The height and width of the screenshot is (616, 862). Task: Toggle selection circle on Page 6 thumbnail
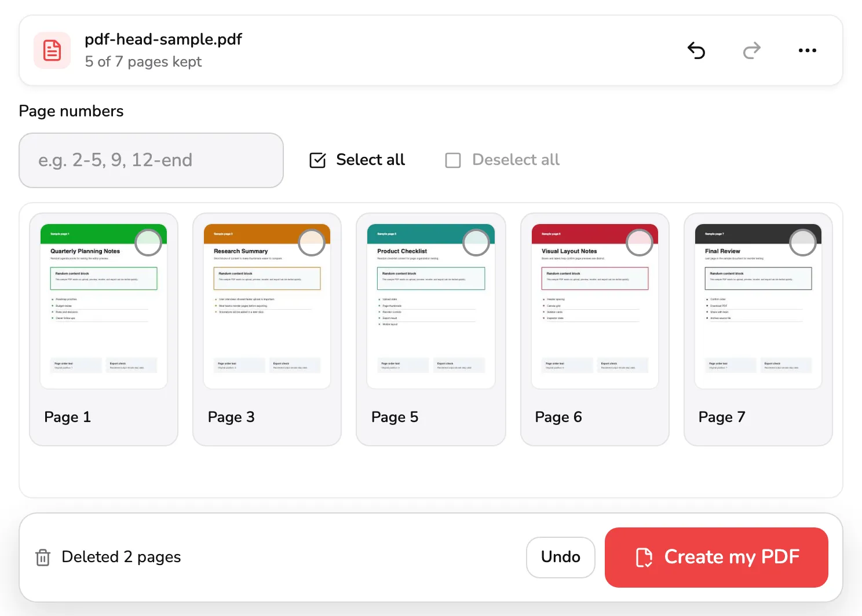tap(640, 243)
